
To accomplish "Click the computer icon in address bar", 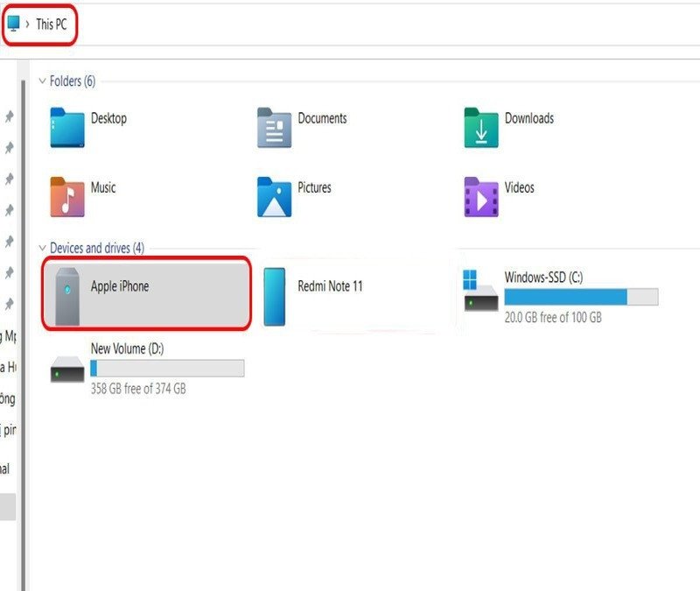I will [x=14, y=24].
